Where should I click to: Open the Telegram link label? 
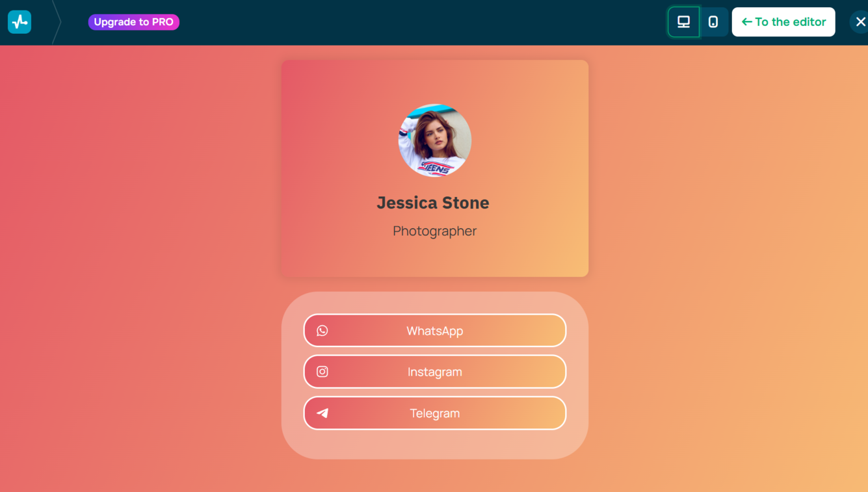click(435, 413)
